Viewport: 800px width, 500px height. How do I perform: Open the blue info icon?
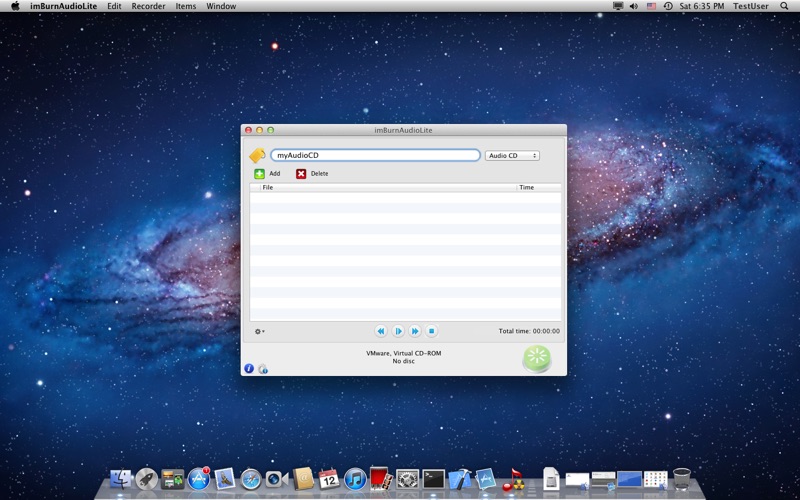[249, 368]
